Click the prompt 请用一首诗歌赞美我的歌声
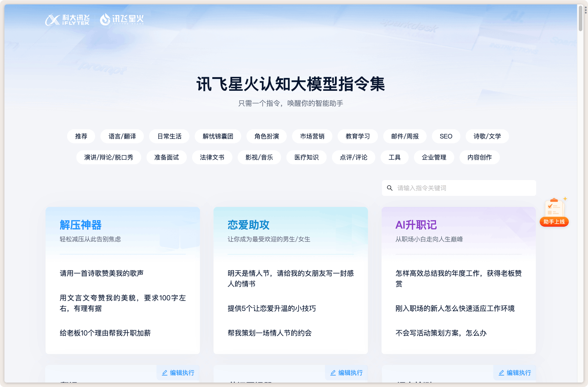This screenshot has height=387, width=588. [102, 273]
